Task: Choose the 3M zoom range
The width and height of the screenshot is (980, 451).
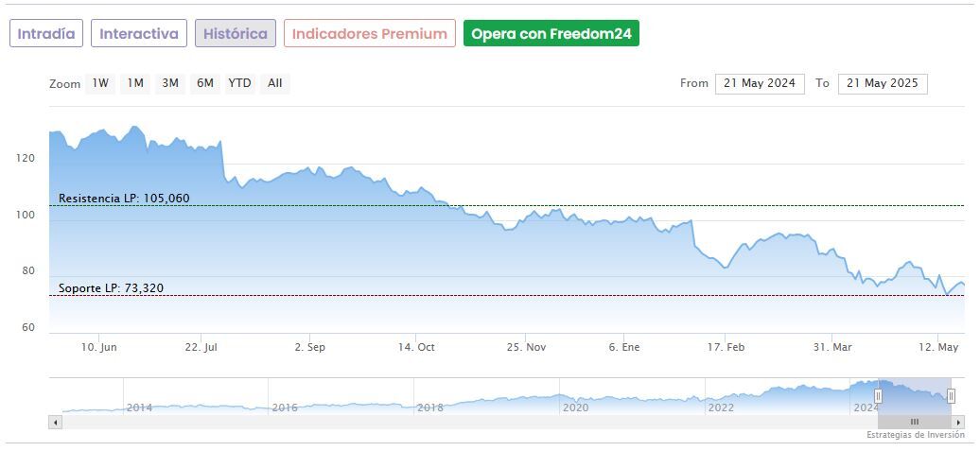Action: point(170,83)
